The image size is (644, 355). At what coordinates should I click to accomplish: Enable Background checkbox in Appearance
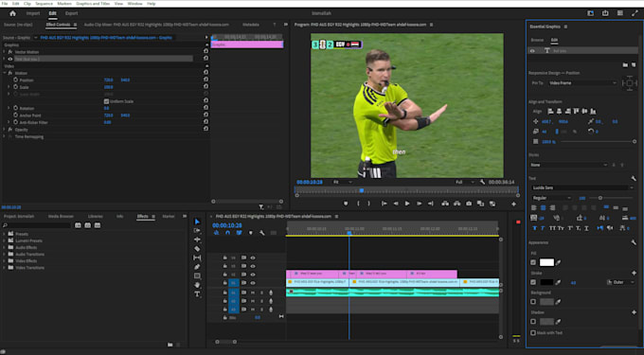[533, 302]
